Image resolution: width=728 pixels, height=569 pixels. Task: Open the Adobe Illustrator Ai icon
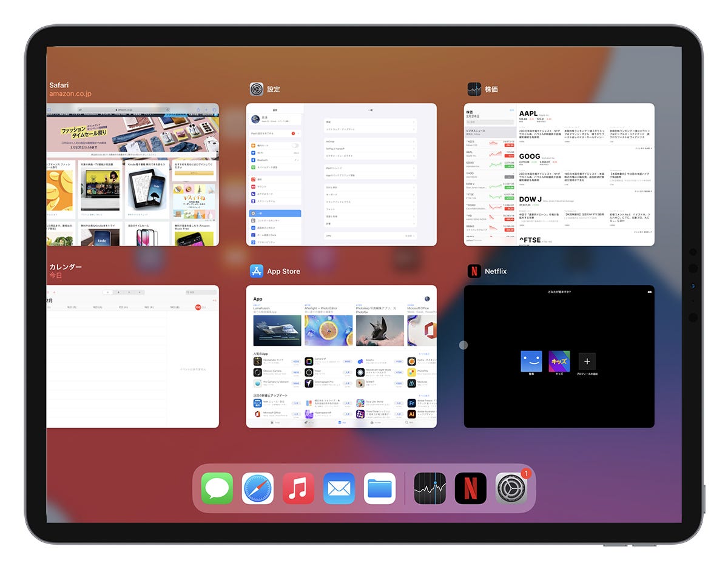point(412,414)
